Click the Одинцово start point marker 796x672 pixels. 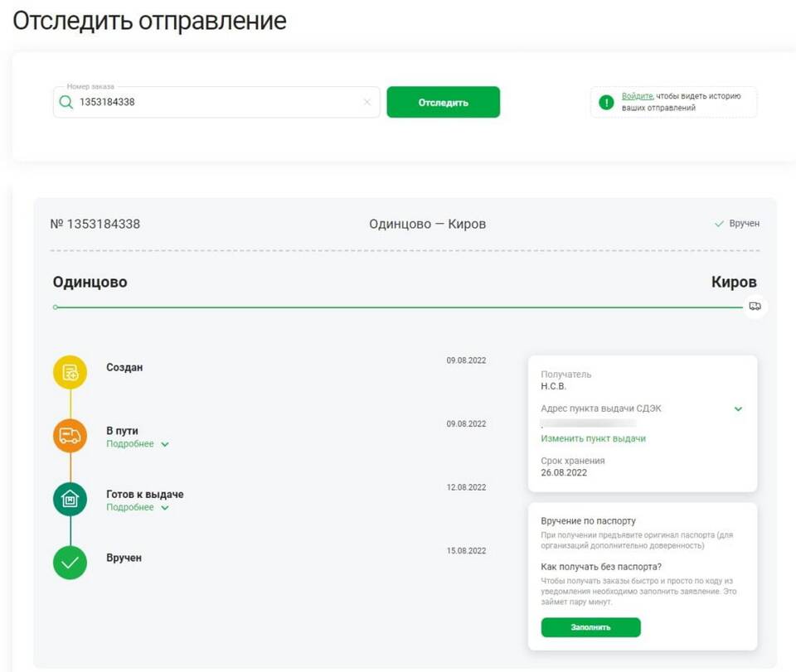[x=56, y=307]
